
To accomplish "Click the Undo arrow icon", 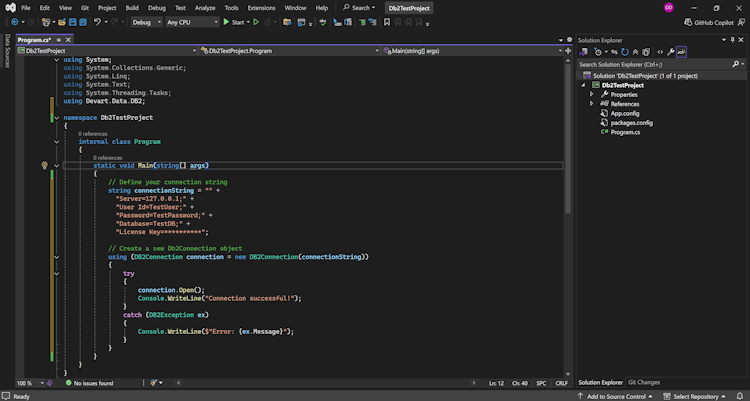I will [98, 21].
